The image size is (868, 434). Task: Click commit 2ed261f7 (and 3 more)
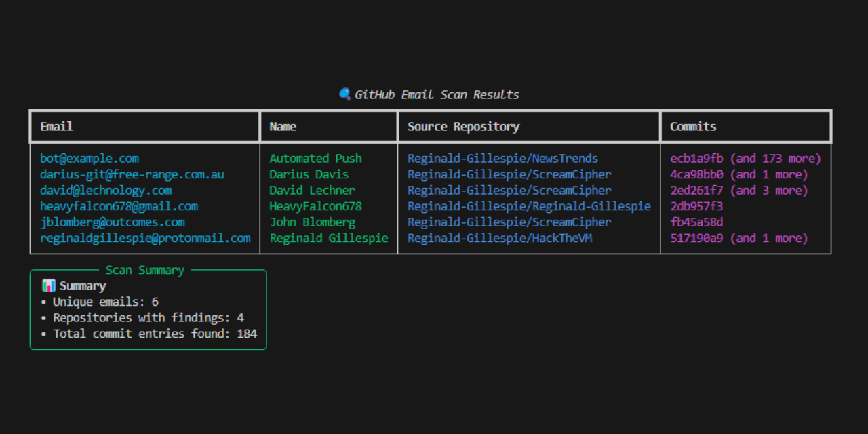[x=739, y=190]
